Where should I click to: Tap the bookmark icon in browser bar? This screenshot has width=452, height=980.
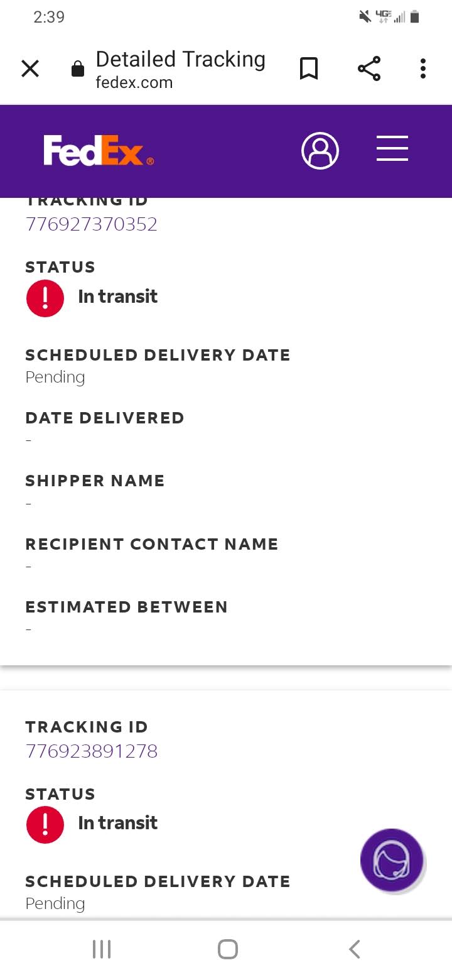click(x=308, y=68)
